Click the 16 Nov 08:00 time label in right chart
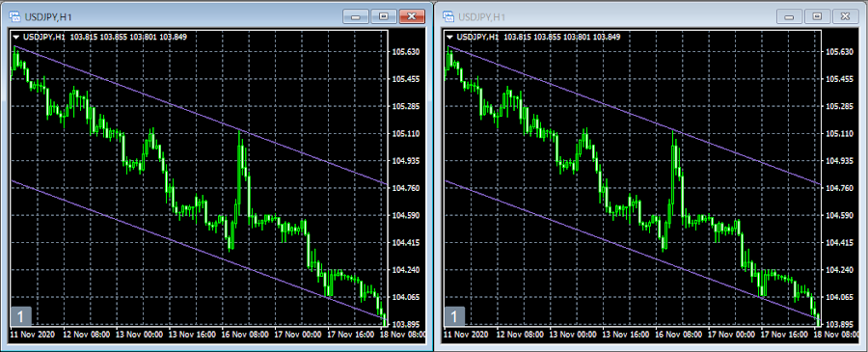This screenshot has height=352, width=868. click(678, 335)
